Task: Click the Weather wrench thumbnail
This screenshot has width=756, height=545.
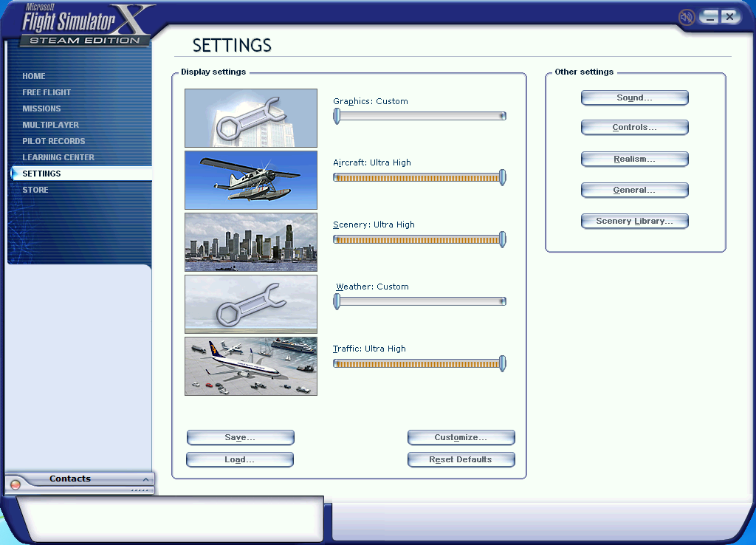Action: (250, 304)
